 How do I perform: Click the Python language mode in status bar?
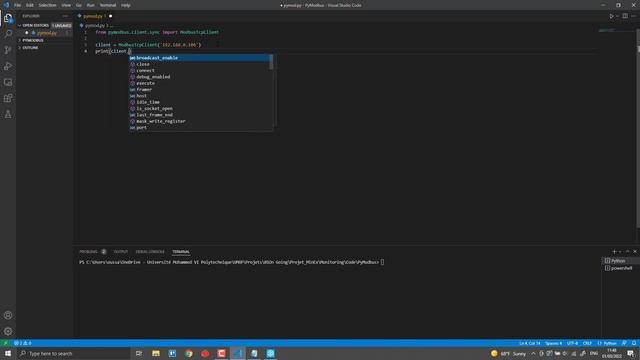pos(607,343)
